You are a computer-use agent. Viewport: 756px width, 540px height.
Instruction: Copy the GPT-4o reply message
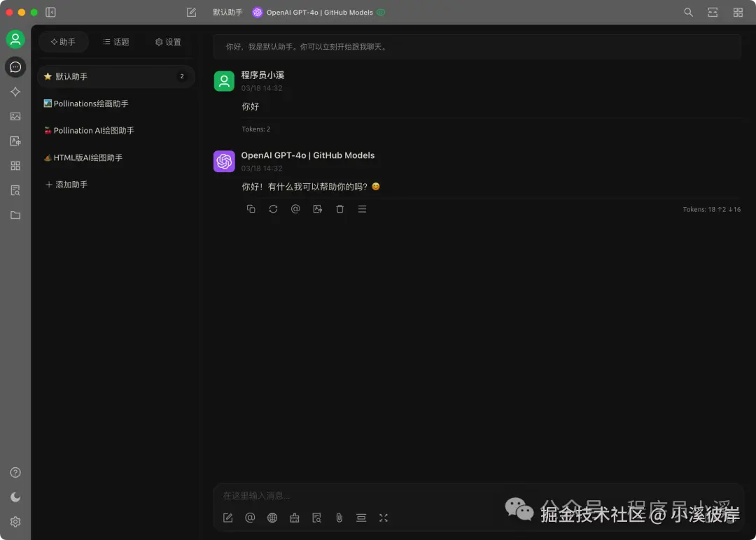251,208
